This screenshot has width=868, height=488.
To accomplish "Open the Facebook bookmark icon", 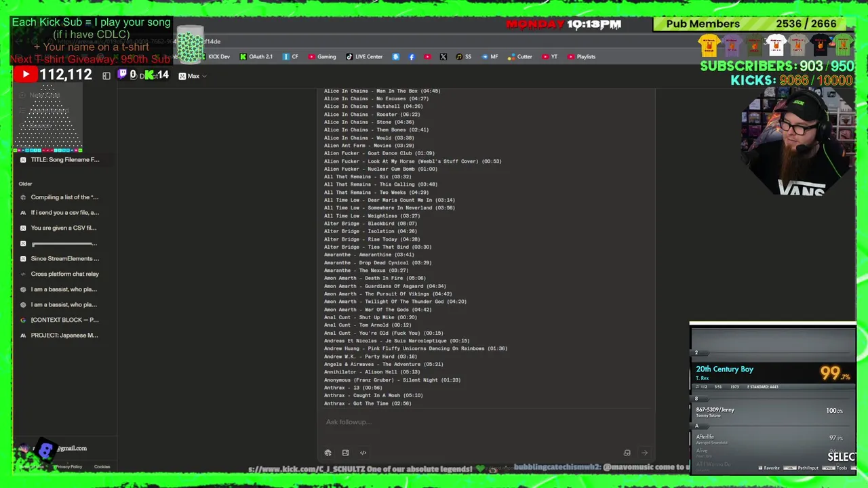I will click(x=412, y=57).
